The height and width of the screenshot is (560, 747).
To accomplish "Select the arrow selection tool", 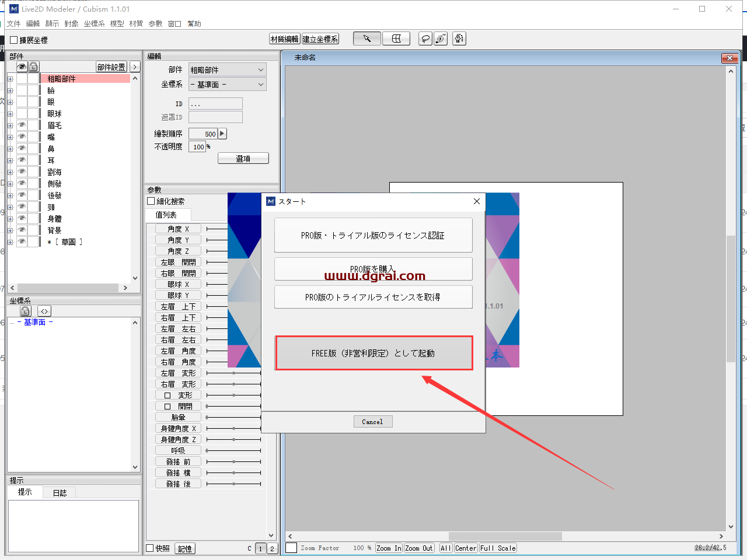I will pyautogui.click(x=367, y=38).
